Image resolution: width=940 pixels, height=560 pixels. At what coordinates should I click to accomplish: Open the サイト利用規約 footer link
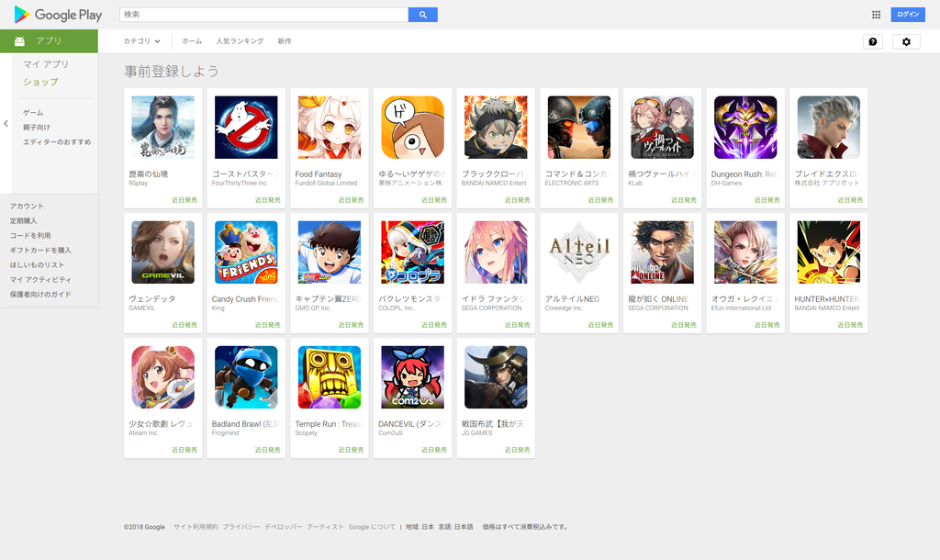coord(196,527)
